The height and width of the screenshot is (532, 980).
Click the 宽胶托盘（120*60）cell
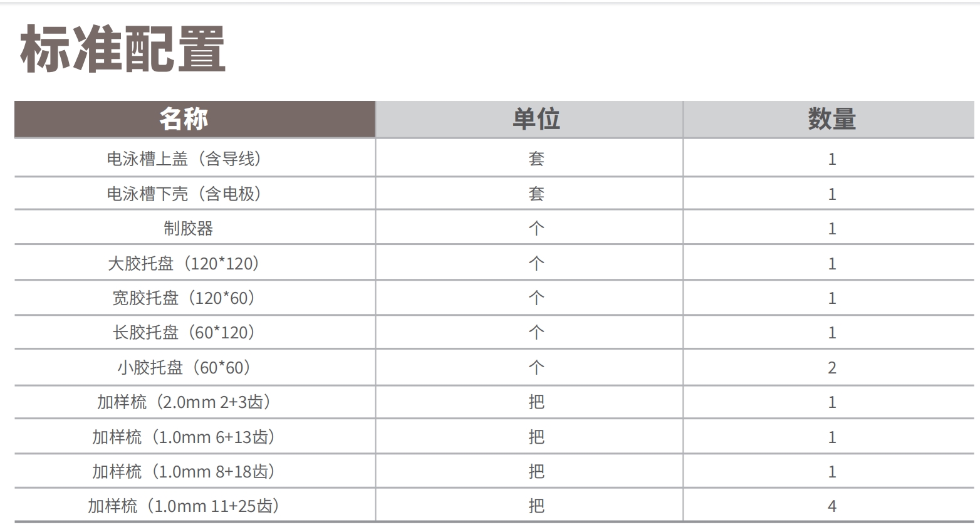pyautogui.click(x=184, y=298)
